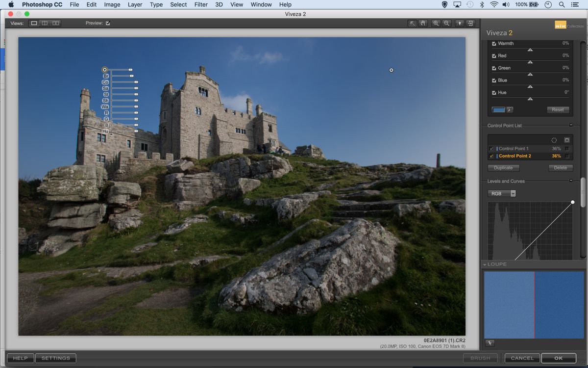Screen dimensions: 588x368
Task: Open the Window menu
Action: point(261,4)
